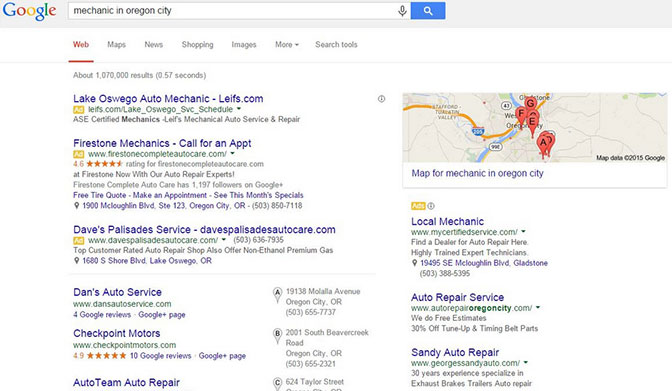Click Free Tire Quote link

tap(99, 195)
